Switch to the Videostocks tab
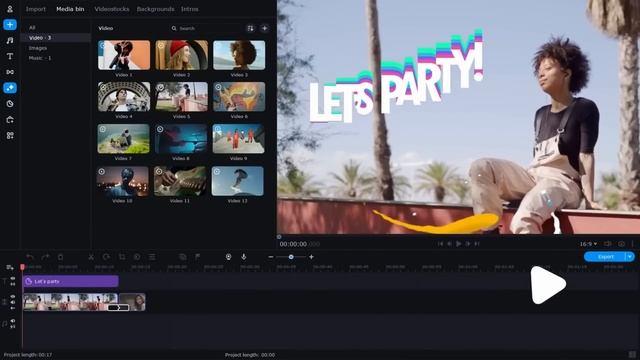This screenshot has width=640, height=360. click(112, 9)
